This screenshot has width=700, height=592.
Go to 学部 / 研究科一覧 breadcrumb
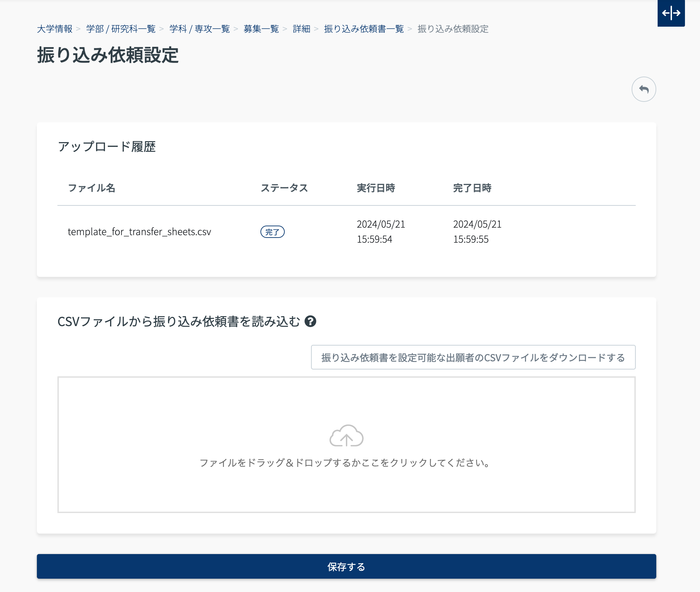pyautogui.click(x=121, y=29)
